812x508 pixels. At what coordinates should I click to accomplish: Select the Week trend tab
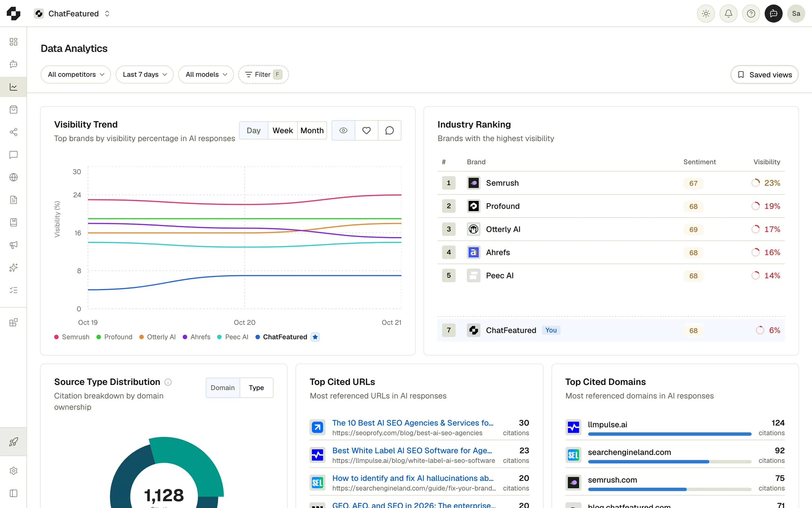[x=283, y=131]
